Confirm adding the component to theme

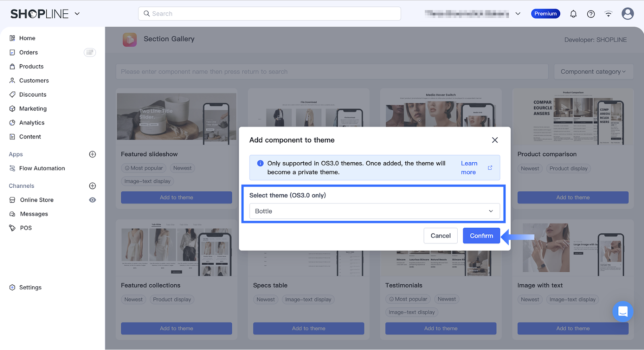(481, 236)
